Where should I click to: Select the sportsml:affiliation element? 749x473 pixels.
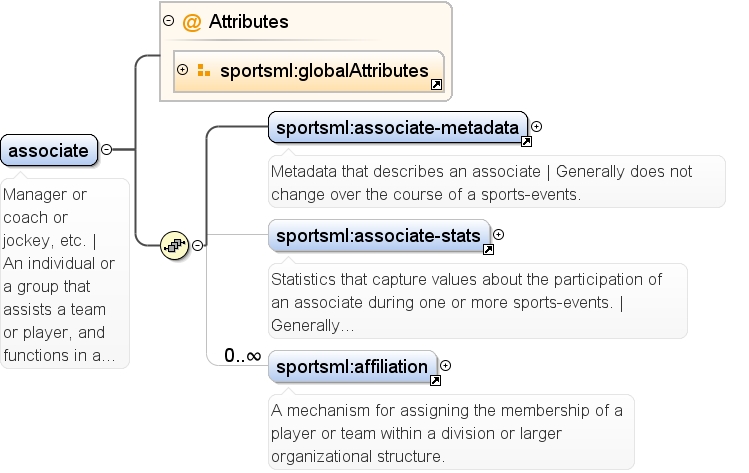point(353,367)
